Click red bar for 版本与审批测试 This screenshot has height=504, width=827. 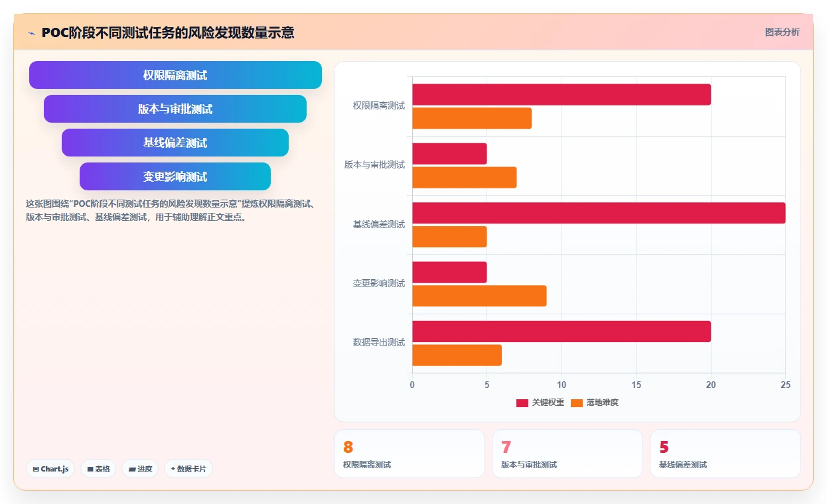coord(449,154)
